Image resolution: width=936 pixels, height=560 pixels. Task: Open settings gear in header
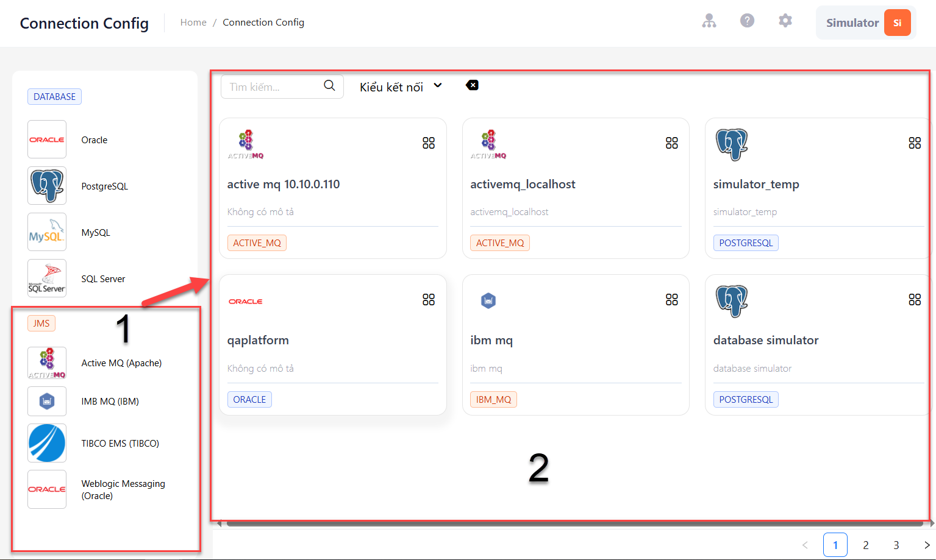point(785,21)
